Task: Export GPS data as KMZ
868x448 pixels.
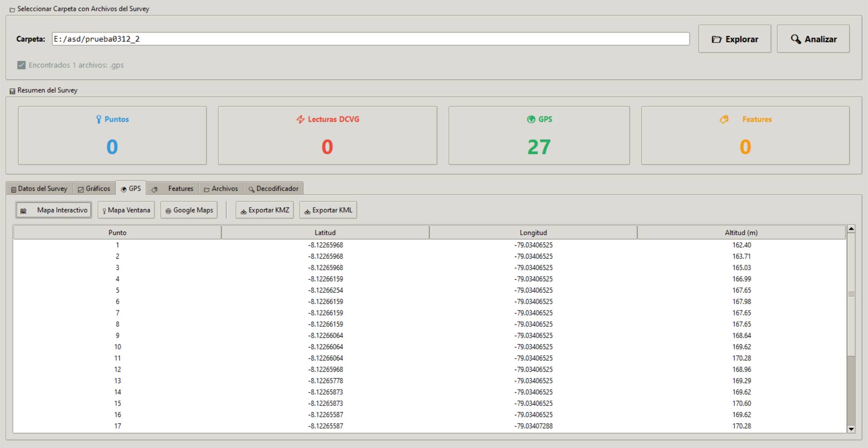Action: 264,210
